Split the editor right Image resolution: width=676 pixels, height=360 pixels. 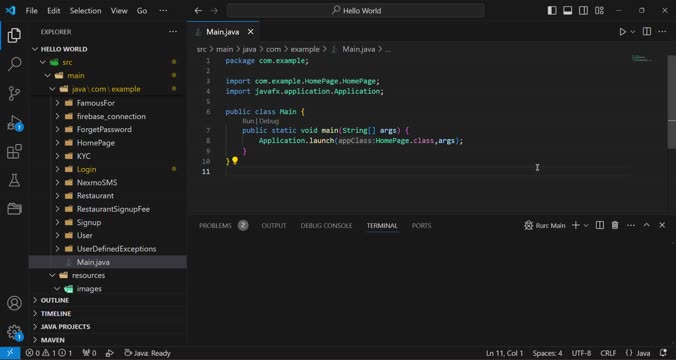(647, 31)
